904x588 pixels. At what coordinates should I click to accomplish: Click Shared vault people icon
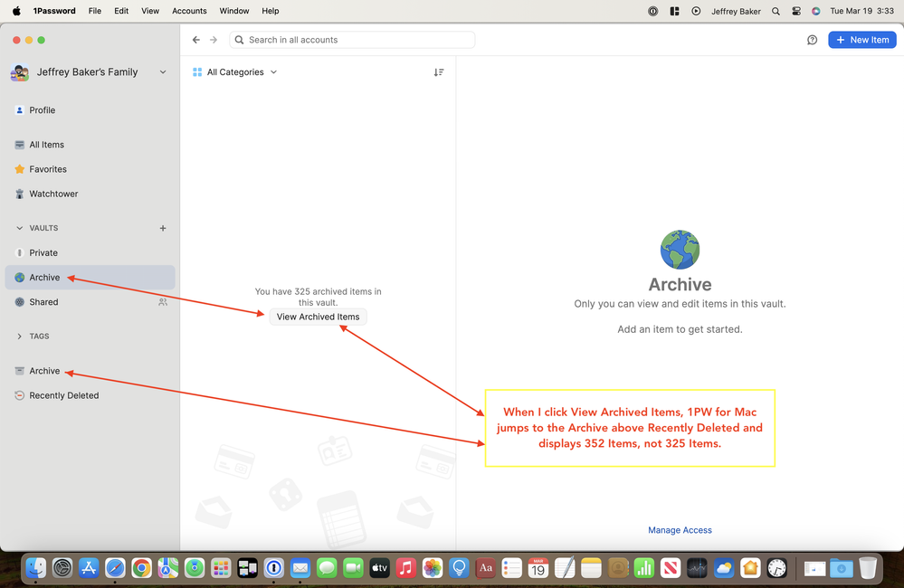click(x=163, y=302)
